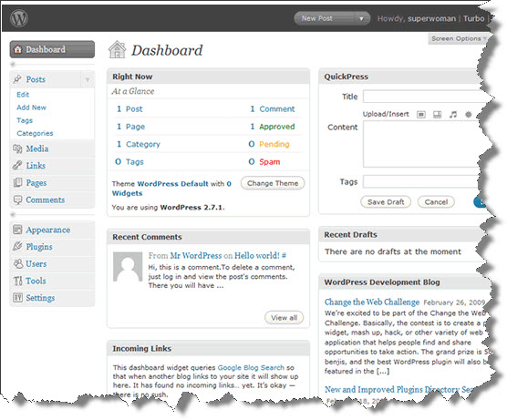Click the WordPress logo in header
Screen dimensions: 507x420
point(19,18)
